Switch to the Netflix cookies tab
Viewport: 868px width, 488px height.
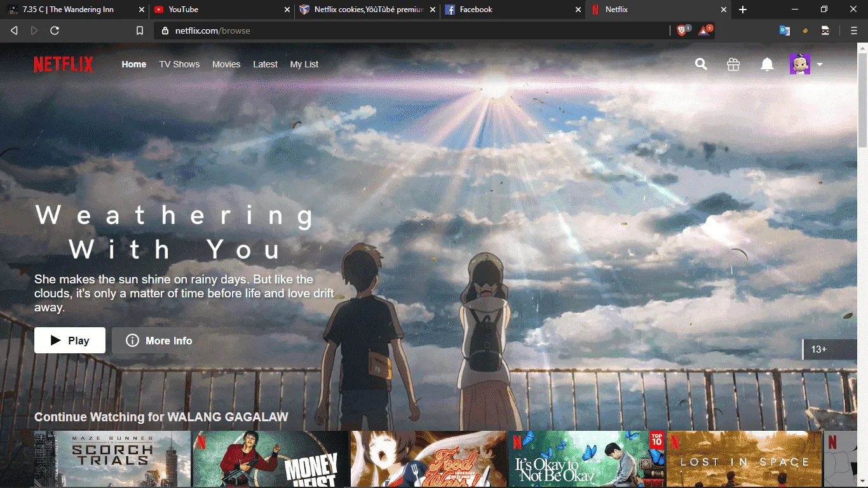(x=367, y=10)
